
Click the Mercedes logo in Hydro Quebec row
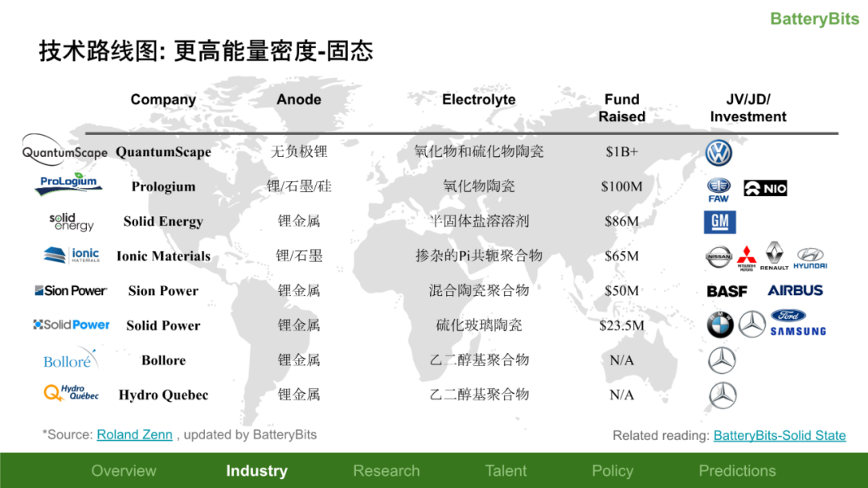(723, 396)
